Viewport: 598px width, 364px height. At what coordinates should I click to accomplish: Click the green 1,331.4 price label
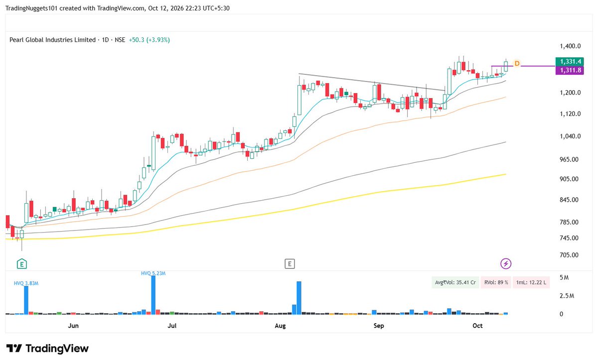pos(569,62)
